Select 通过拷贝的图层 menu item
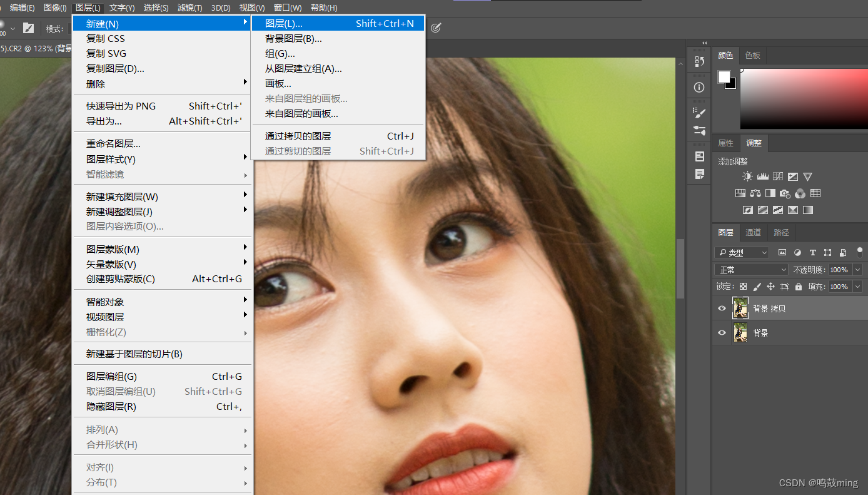 coord(338,136)
